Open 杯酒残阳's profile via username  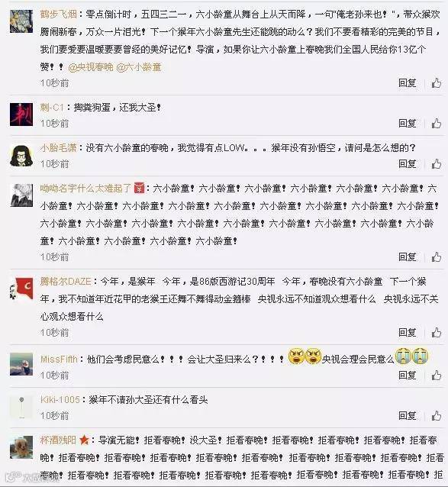tap(58, 440)
